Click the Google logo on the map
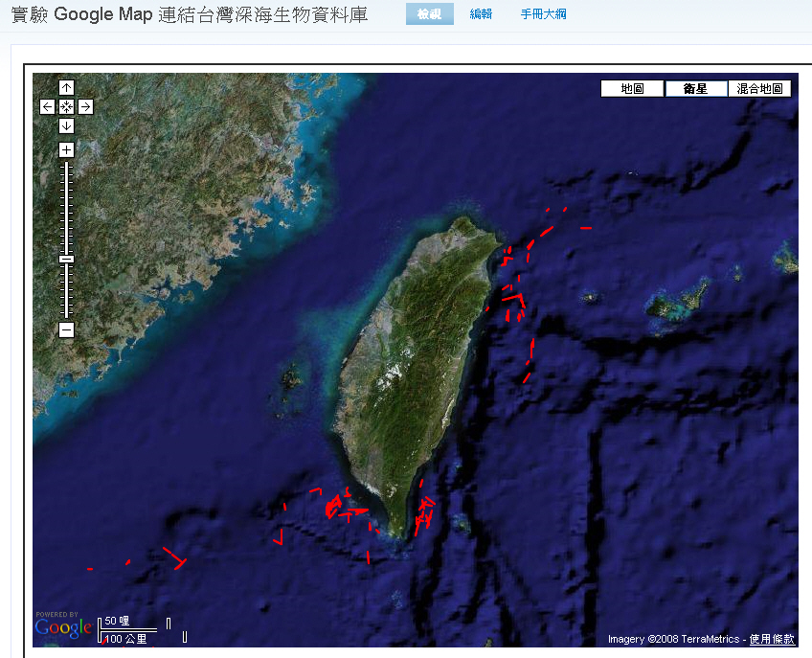Viewport: 812px width, 658px height. 63,628
